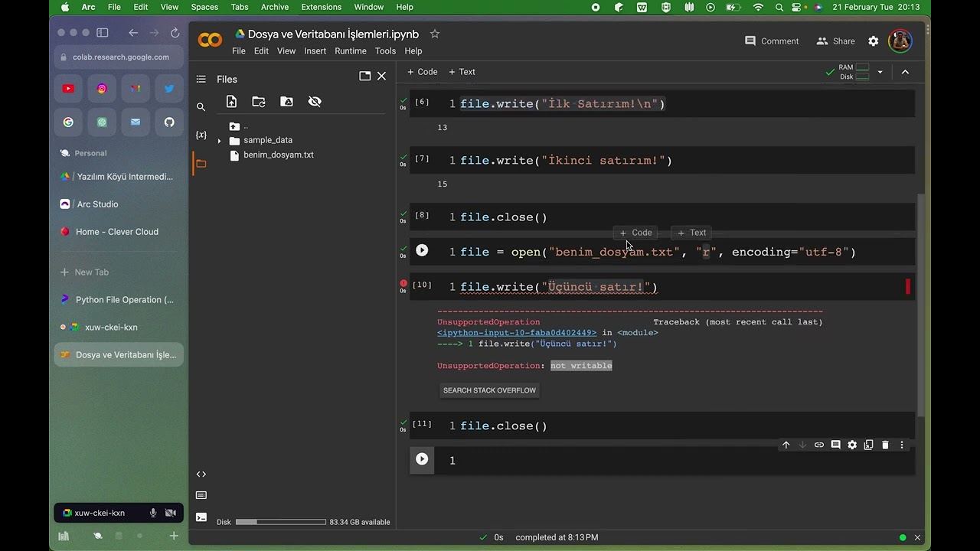Screen dimensions: 980x551
Task: Insert Text cell between cells
Action: pyautogui.click(x=691, y=233)
